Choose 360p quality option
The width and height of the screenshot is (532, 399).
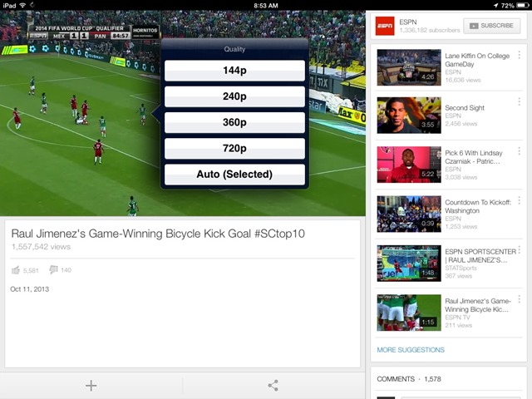tap(234, 122)
